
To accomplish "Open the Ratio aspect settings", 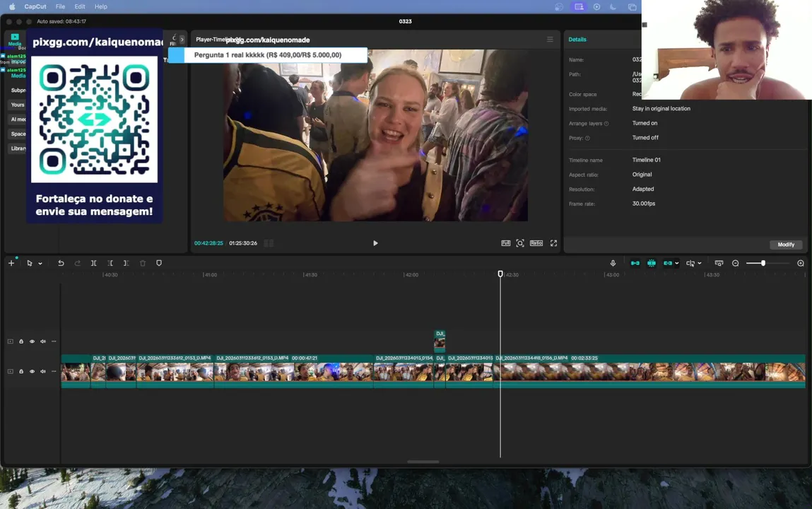I will (536, 243).
